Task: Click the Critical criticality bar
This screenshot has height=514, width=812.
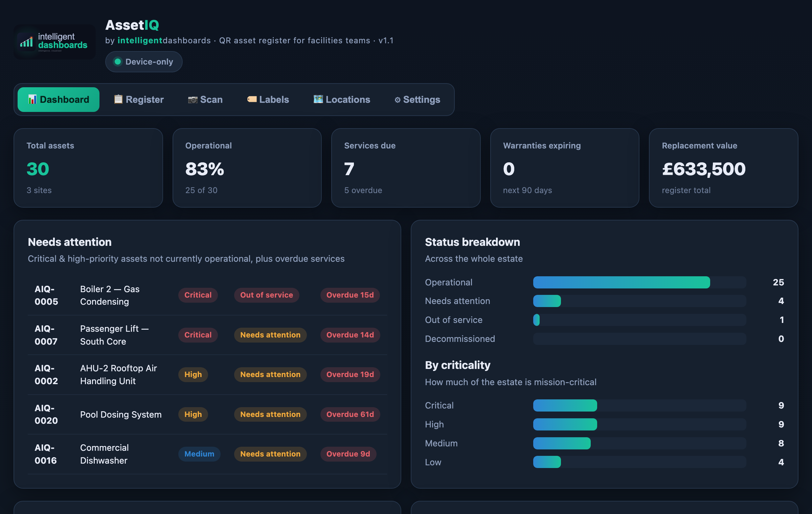Action: [639, 405]
